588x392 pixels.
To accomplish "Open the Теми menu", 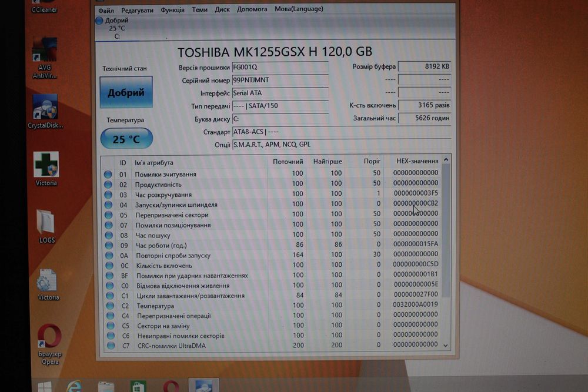I will (199, 9).
